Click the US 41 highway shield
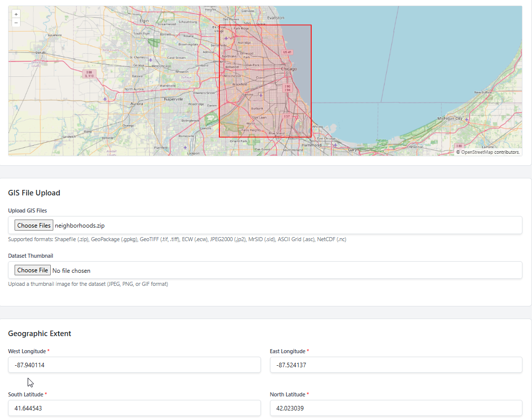The height and width of the screenshot is (420, 532). [x=287, y=52]
